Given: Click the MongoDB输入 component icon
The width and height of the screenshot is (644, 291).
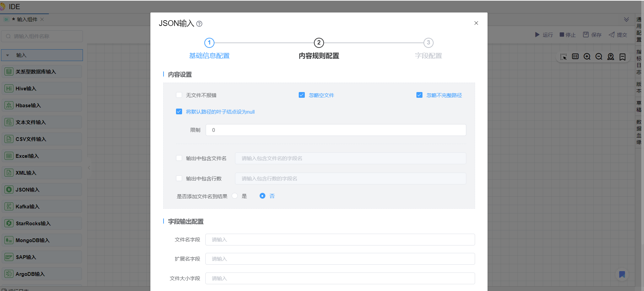Looking at the screenshot, I should pyautogui.click(x=9, y=240).
